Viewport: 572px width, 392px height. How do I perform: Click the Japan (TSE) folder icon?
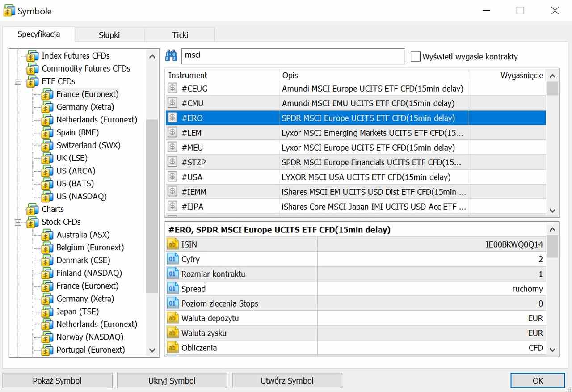47,312
